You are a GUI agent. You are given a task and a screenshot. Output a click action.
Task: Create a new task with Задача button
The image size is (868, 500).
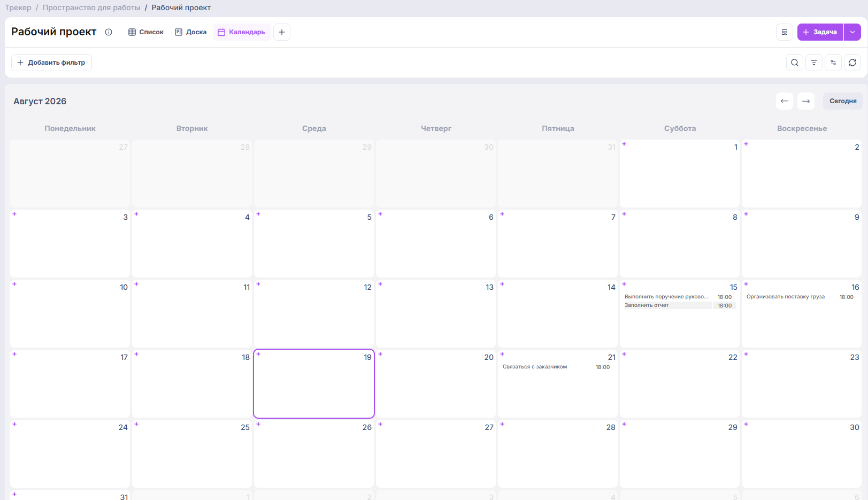[x=820, y=32]
